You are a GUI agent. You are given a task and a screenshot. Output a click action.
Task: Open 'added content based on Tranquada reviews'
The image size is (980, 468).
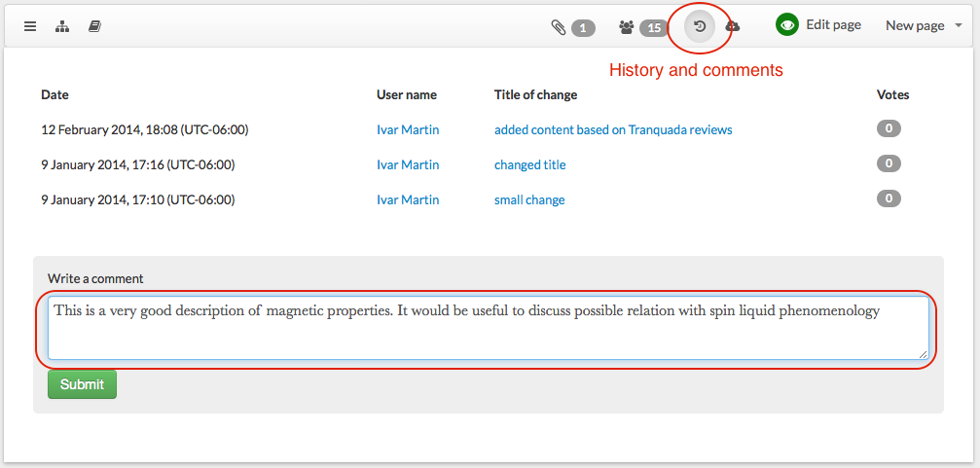tap(613, 130)
